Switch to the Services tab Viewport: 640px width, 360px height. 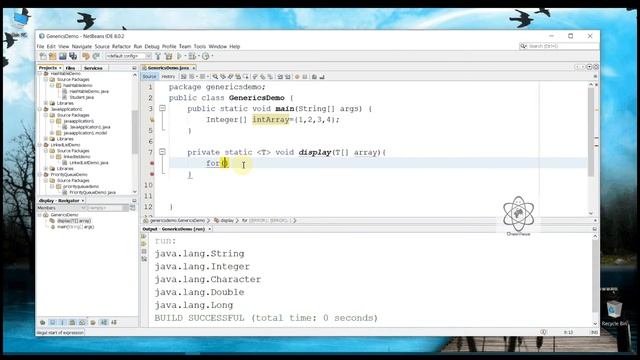(93, 68)
